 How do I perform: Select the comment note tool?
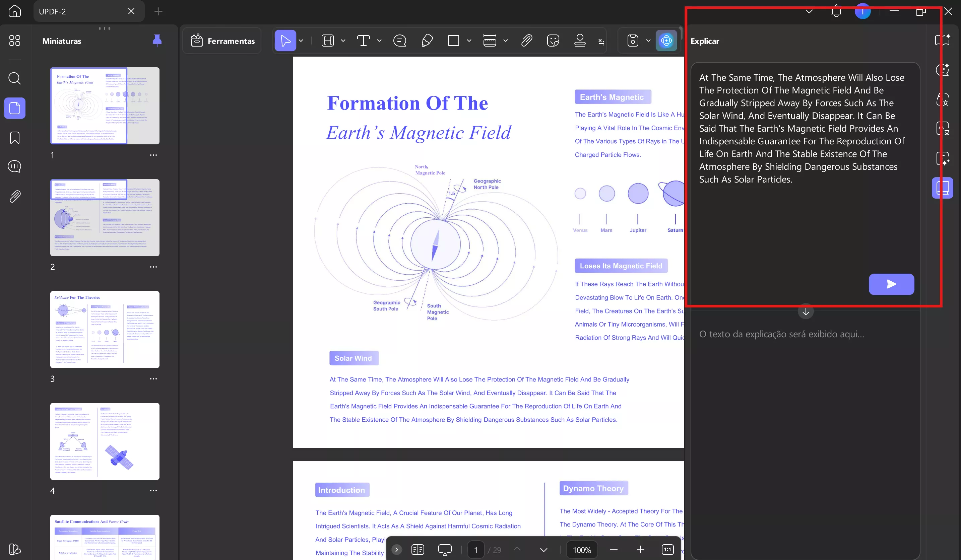[400, 41]
